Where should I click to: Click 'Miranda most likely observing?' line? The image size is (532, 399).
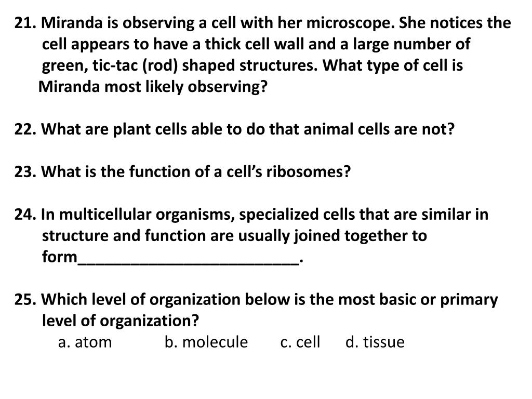click(153, 87)
